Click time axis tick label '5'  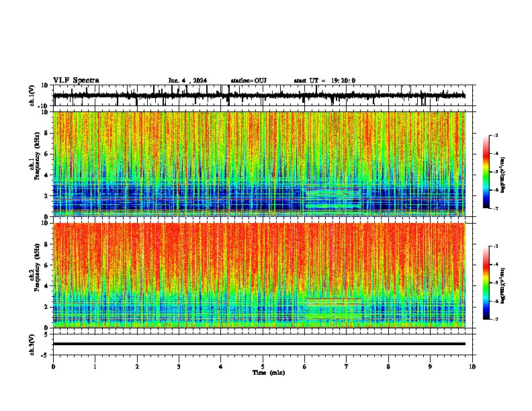[x=263, y=367]
